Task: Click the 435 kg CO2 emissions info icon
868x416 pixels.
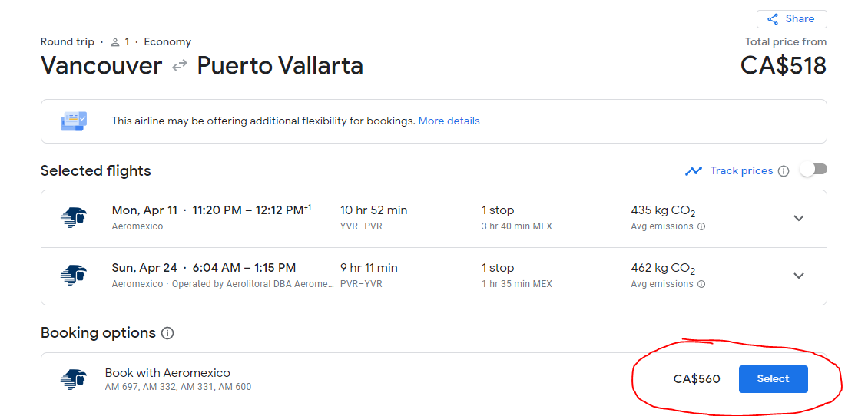Action: (x=701, y=227)
